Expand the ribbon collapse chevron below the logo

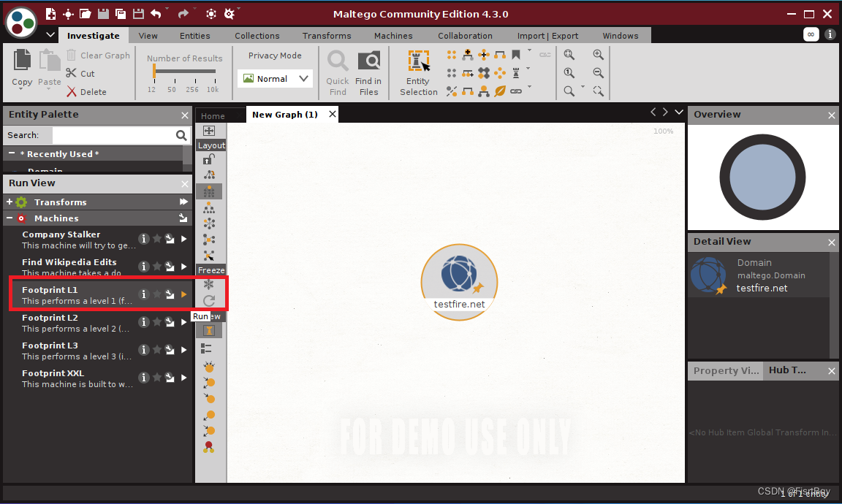(50, 35)
